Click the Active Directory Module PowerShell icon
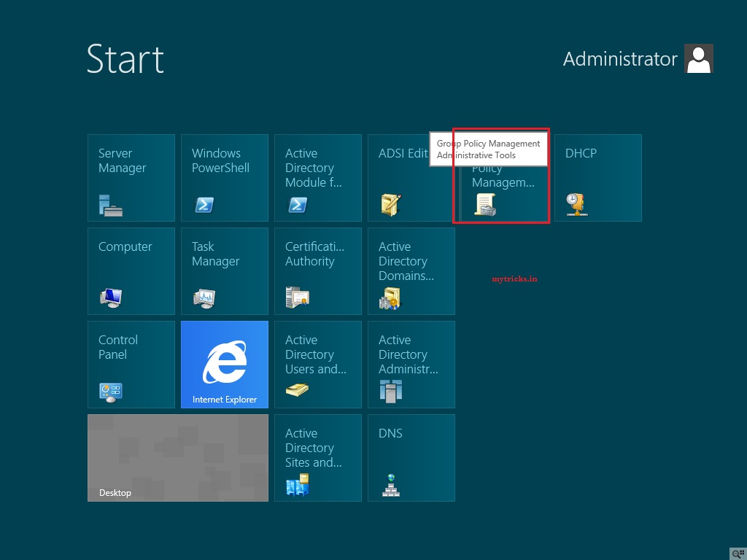Screen dimensions: 747x560 (298, 205)
